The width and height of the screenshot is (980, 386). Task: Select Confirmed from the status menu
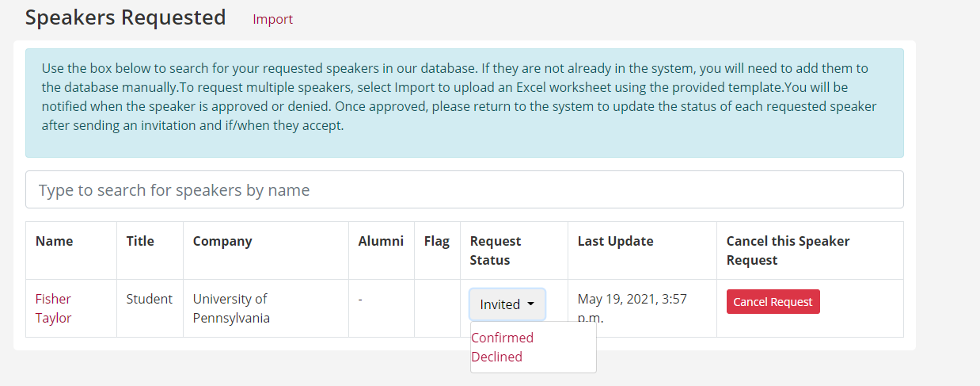502,338
